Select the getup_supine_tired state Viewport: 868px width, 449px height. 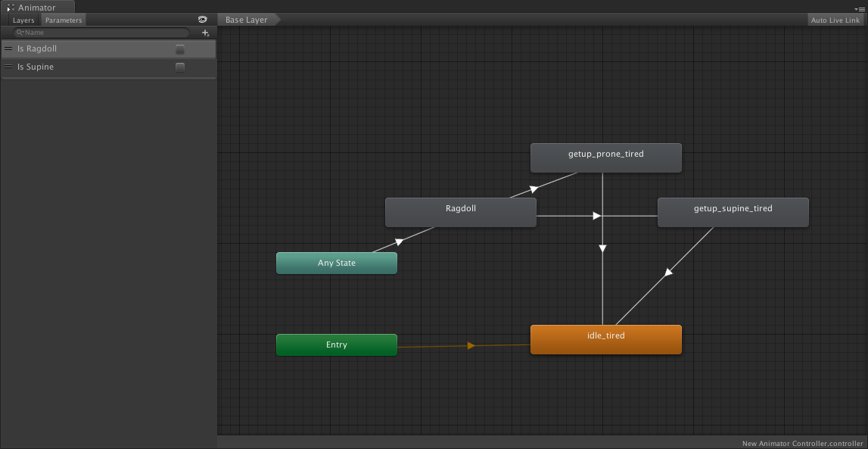pos(733,212)
